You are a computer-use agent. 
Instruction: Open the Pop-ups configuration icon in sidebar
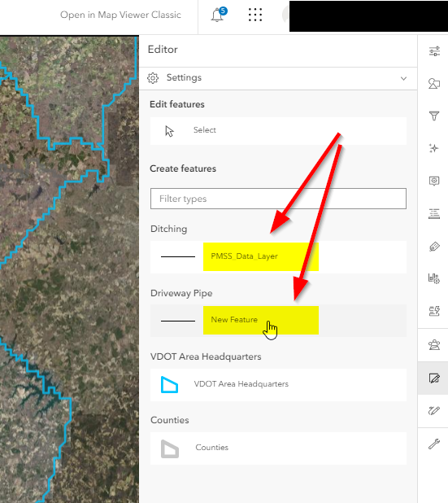click(434, 181)
